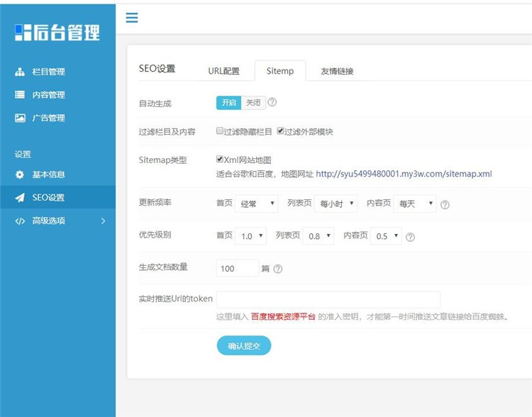This screenshot has width=532, height=417.
Task: Click the SEO设置 paper plane icon
Action: point(20,198)
